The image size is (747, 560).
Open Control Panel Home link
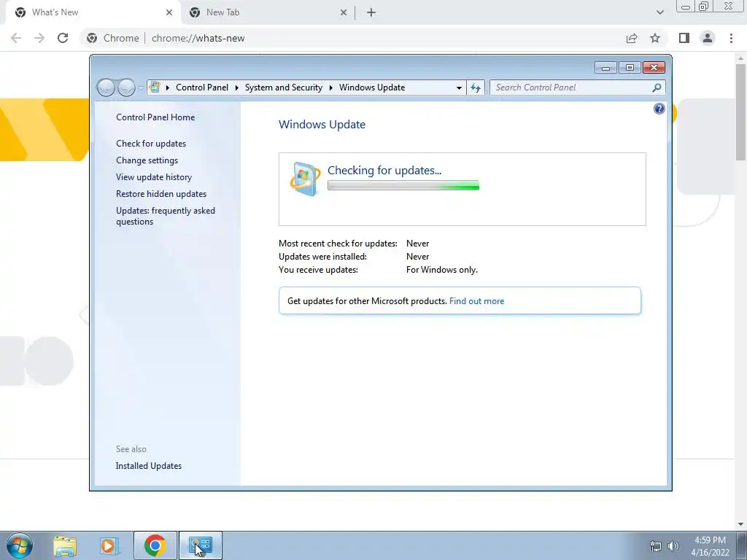[x=155, y=117]
